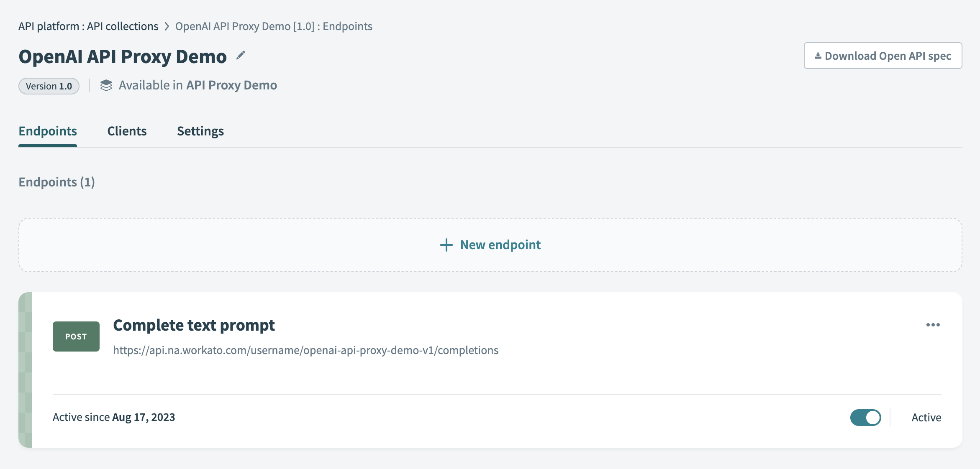The width and height of the screenshot is (980, 469).
Task: Click the Active status label
Action: 926,417
